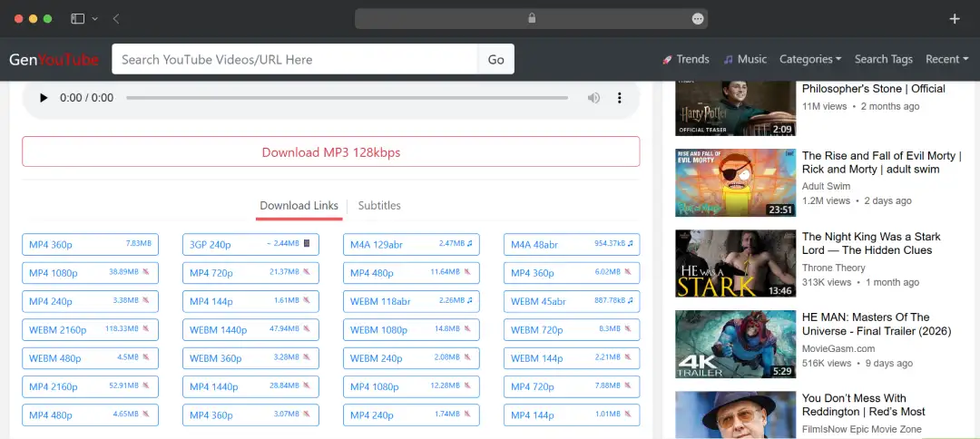Screen dimensions: 980x439
Task: Download M4A 129abr audio
Action: point(411,244)
